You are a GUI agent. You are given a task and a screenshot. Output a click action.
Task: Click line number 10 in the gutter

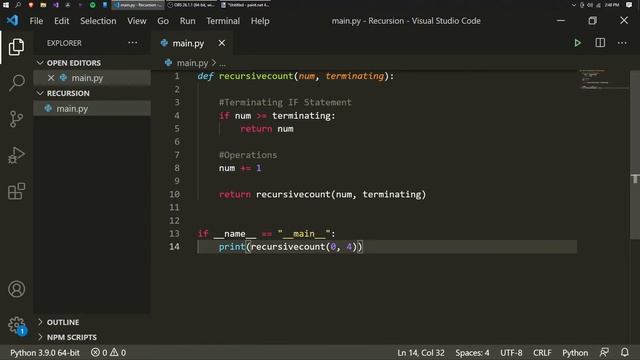pyautogui.click(x=174, y=194)
